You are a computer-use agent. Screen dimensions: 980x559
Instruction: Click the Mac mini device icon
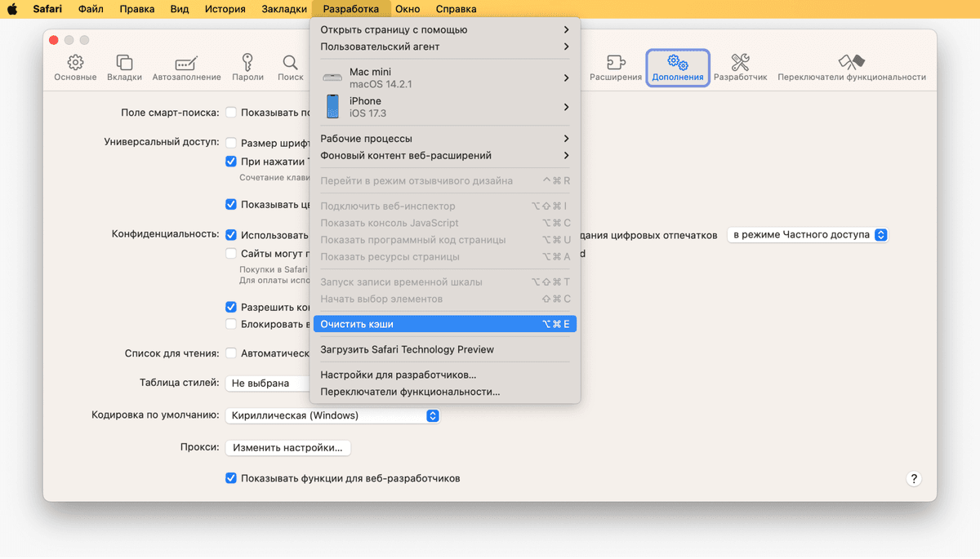332,78
